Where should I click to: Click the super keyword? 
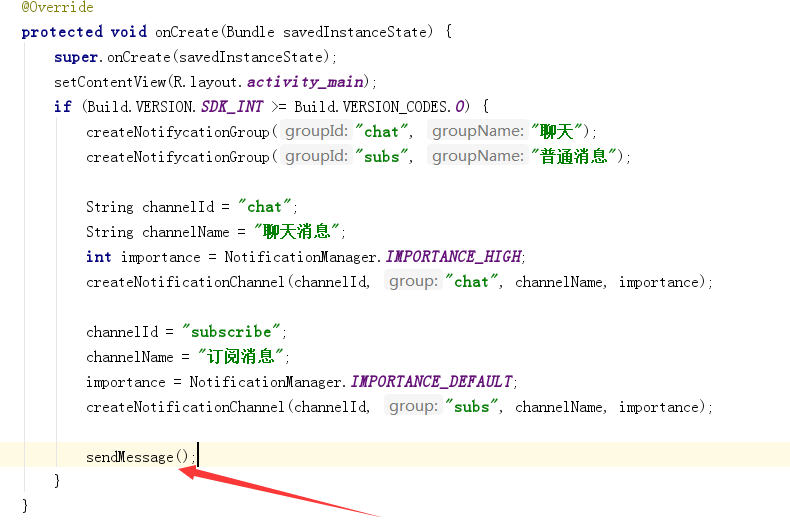coord(76,57)
